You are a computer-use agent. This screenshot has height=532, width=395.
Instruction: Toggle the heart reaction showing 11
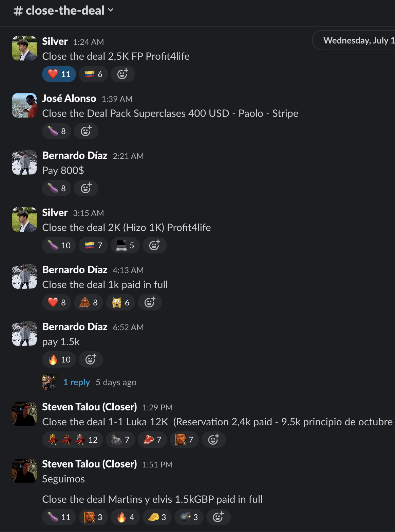59,74
